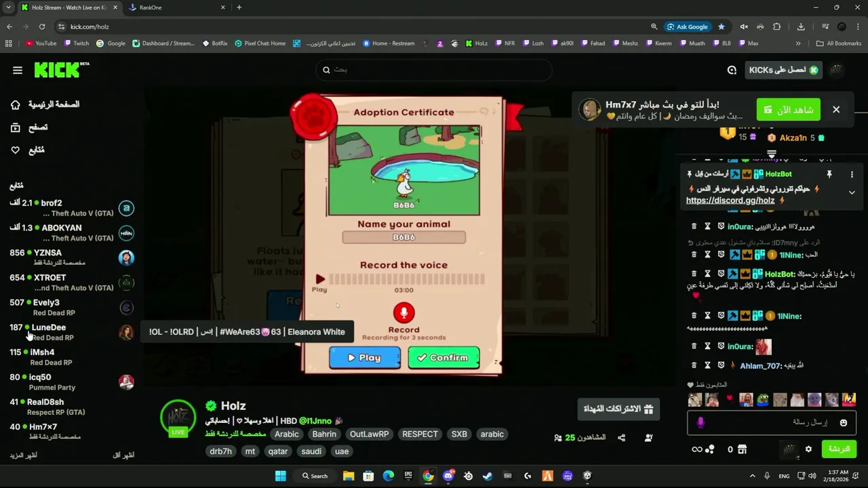Open the following heart sidebar item

pyautogui.click(x=28, y=150)
